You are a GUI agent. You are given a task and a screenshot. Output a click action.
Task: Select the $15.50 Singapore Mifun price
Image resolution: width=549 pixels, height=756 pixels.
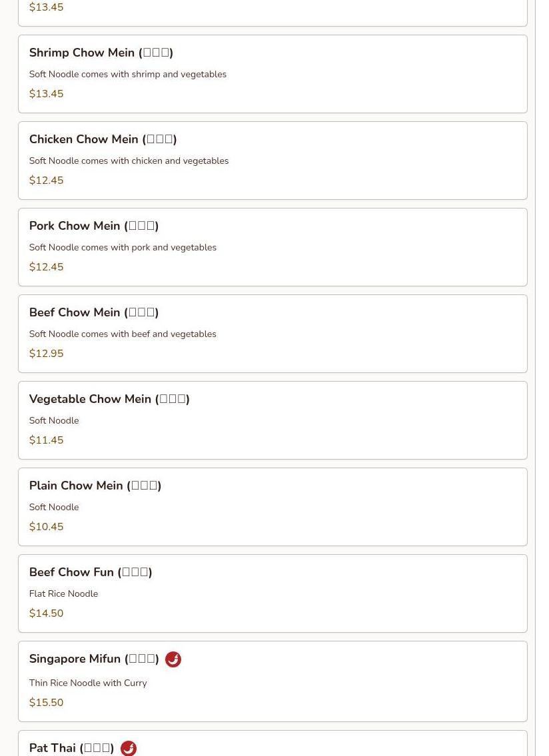(46, 703)
